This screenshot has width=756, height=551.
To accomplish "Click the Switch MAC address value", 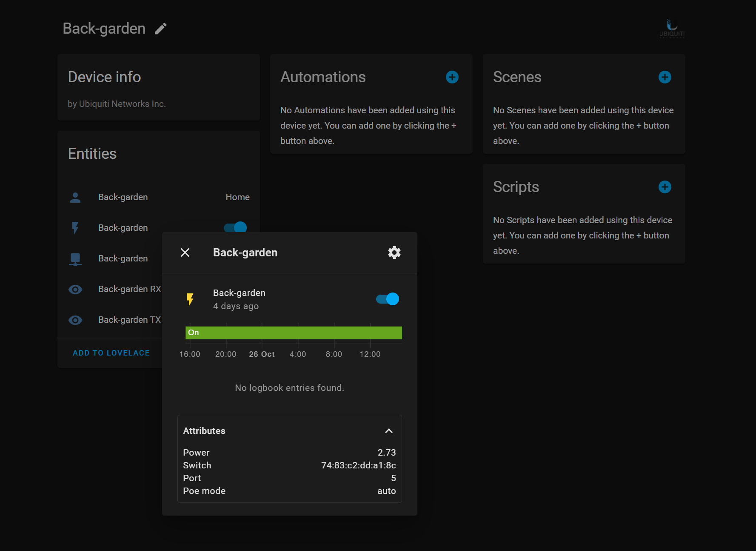I will point(358,465).
